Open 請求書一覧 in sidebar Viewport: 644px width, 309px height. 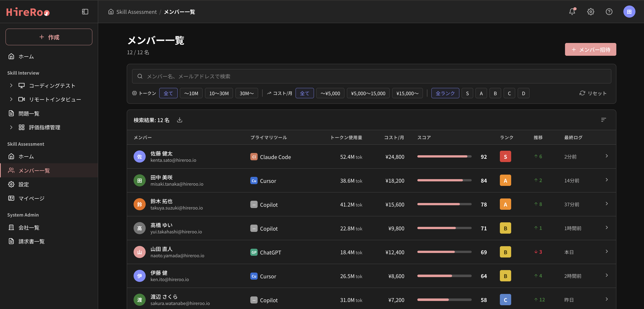49,241
